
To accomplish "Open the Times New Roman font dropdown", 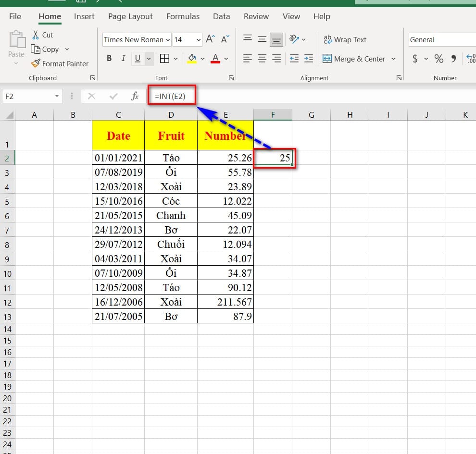I will point(168,40).
